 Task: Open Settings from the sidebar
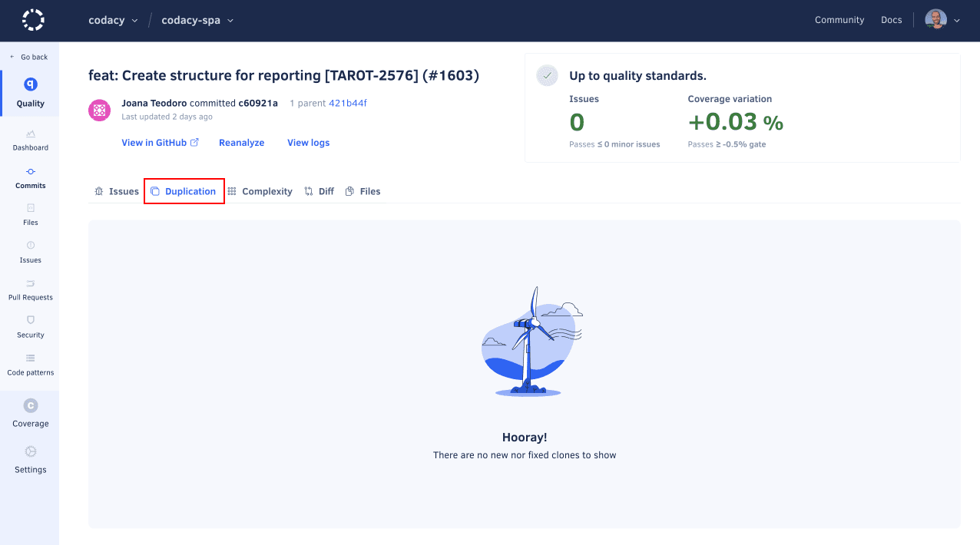coord(30,461)
